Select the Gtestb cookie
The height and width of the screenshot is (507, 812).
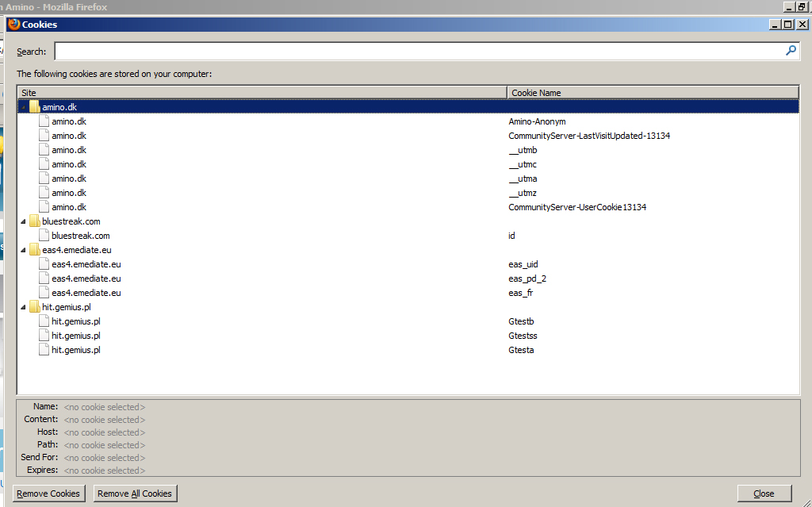tap(408, 321)
